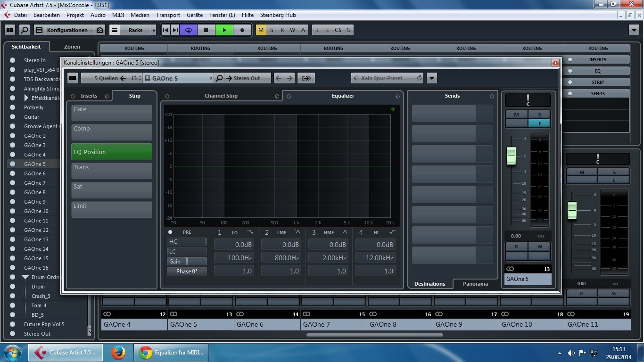Image resolution: width=644 pixels, height=362 pixels.
Task: Start playback with the green Play button
Action: pos(224,30)
